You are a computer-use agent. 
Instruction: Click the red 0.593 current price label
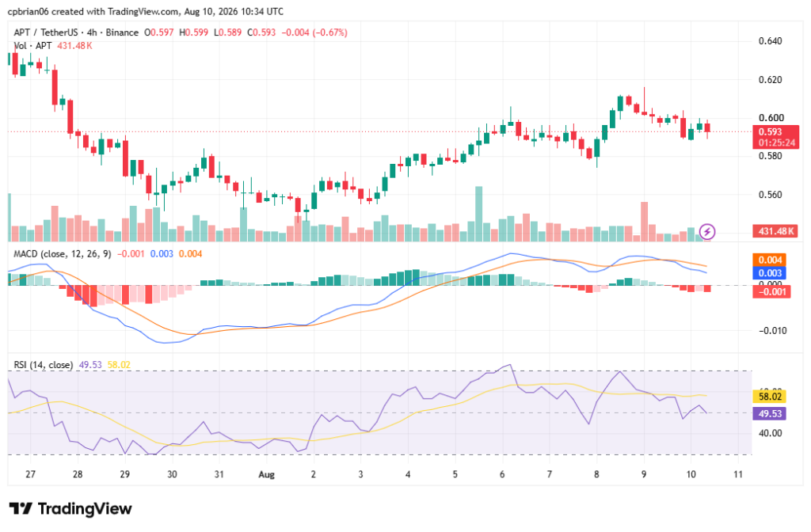tap(771, 132)
